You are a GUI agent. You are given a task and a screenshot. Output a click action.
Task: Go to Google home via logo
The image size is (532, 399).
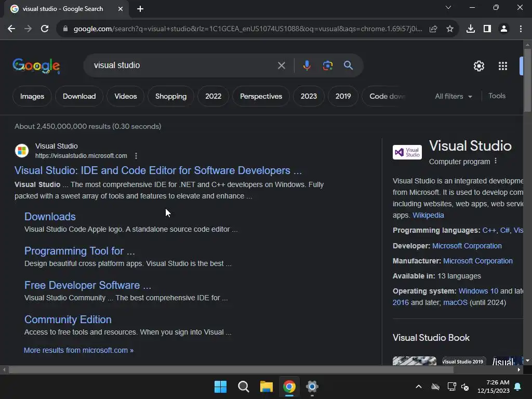tap(36, 66)
